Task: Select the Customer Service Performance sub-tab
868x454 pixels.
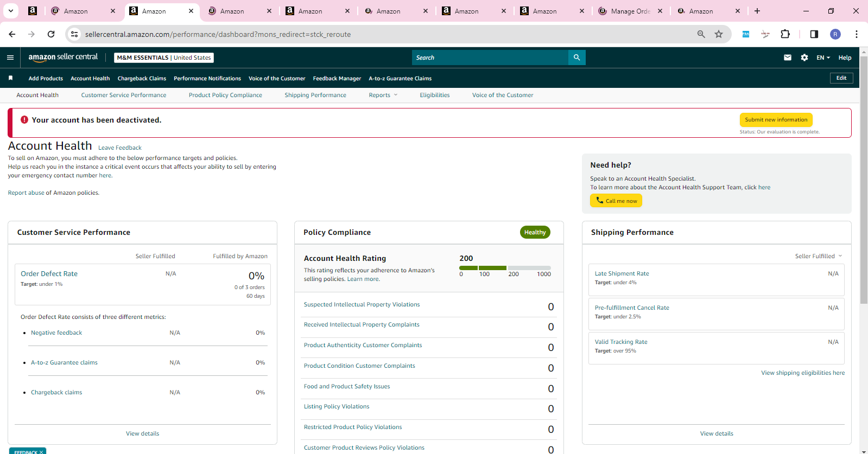Action: pyautogui.click(x=124, y=95)
